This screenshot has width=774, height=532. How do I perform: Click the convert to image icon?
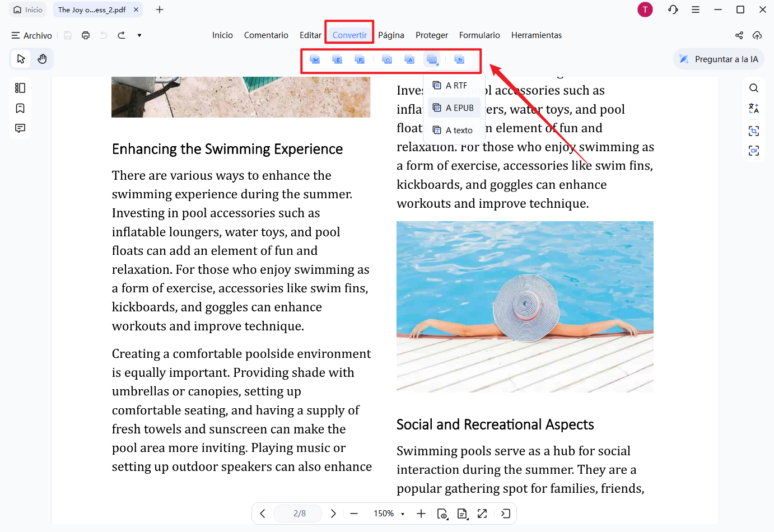click(387, 59)
